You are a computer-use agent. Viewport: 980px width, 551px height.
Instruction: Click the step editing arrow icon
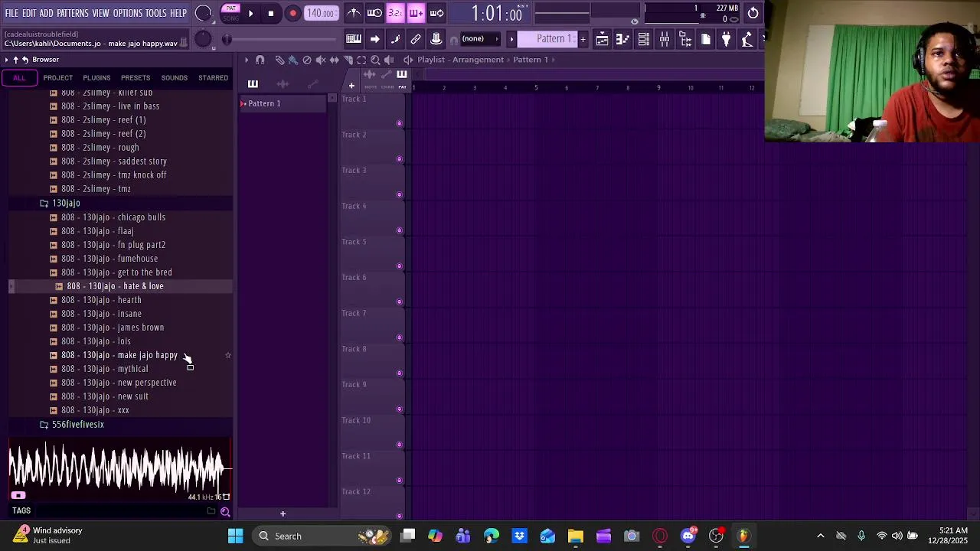374,39
